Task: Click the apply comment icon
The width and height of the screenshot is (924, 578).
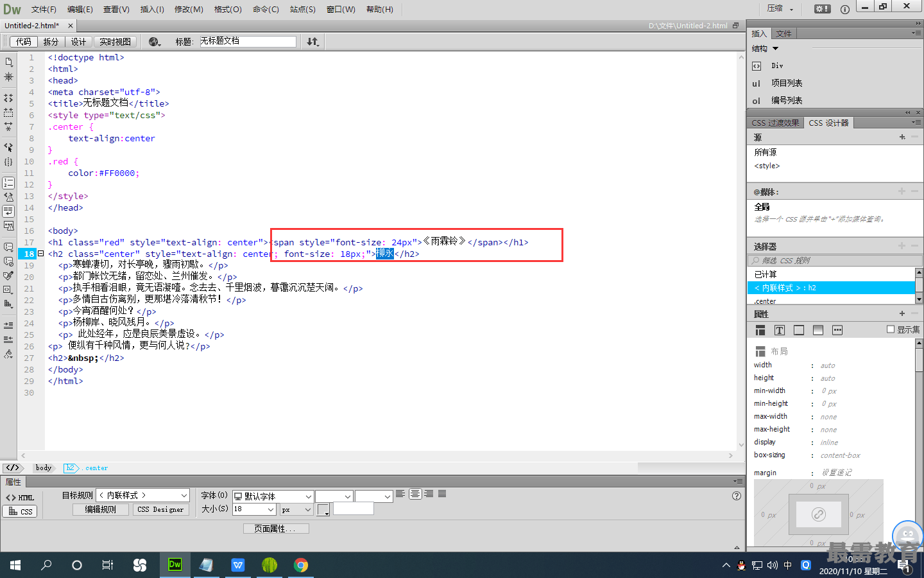Action: pos(8,247)
